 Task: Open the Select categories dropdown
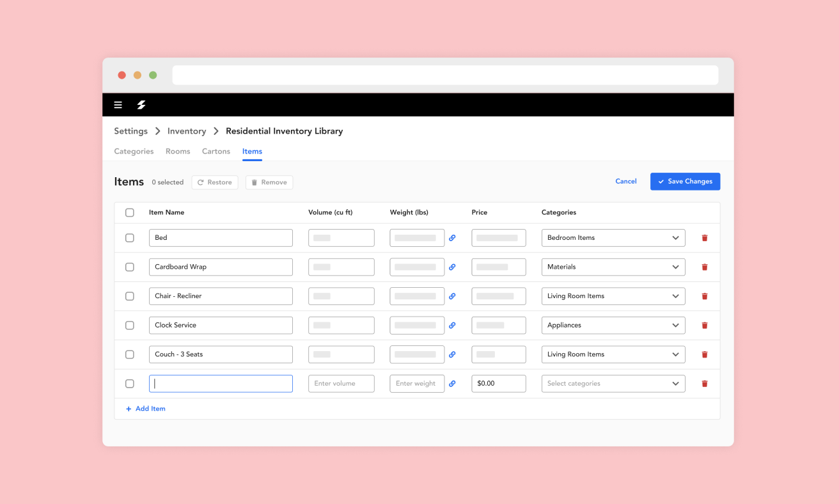point(613,384)
